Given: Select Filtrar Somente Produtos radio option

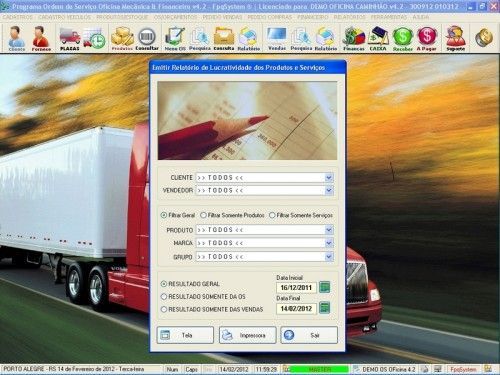Looking at the screenshot, I should click(232, 215).
